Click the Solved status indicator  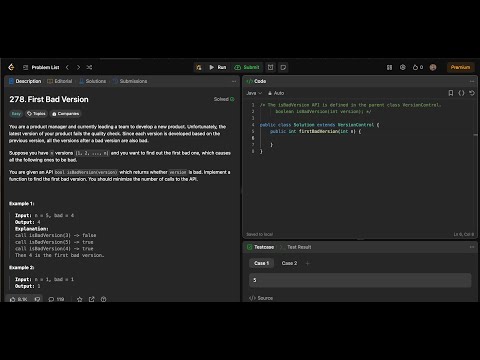224,99
